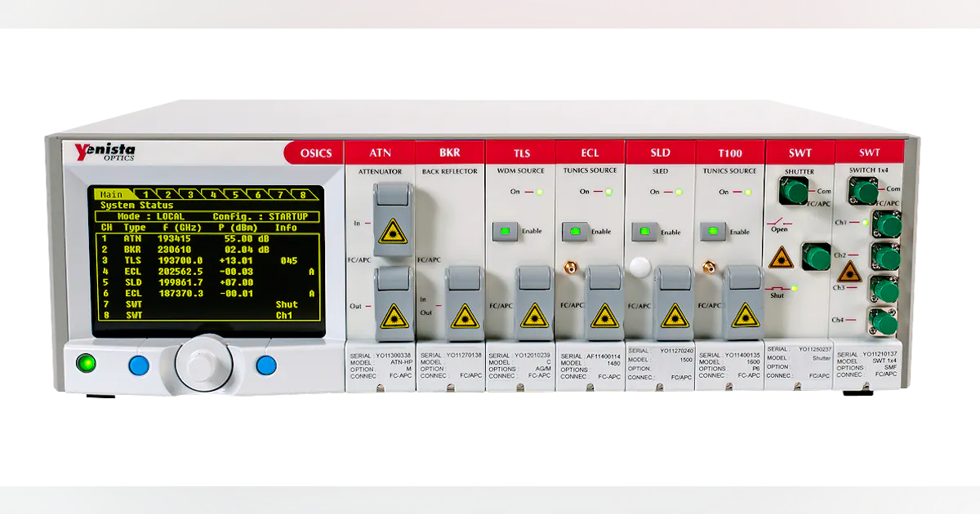Click the Ch4 connector on SWT switch

pos(884,322)
